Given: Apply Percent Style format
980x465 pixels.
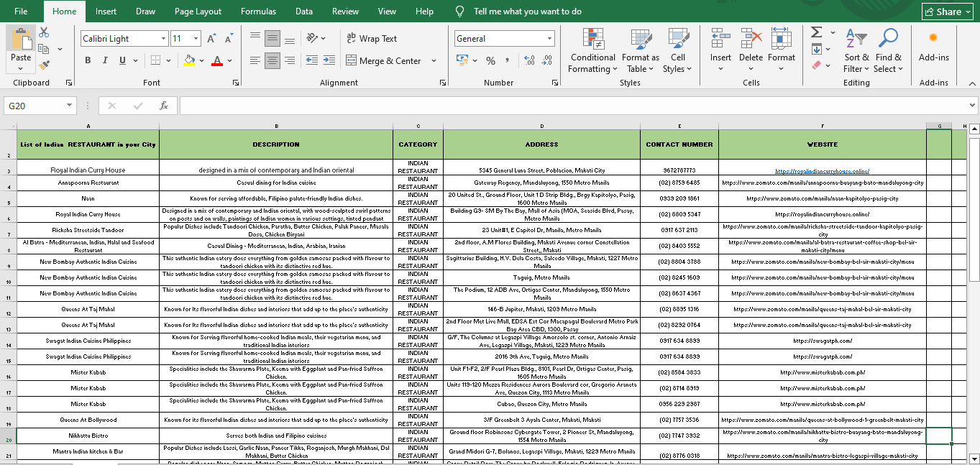Looking at the screenshot, I should (x=490, y=60).
